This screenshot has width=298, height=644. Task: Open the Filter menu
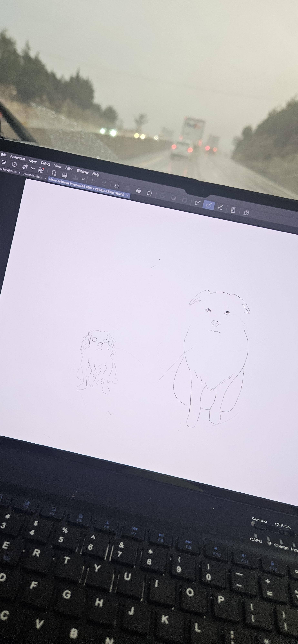(x=69, y=169)
